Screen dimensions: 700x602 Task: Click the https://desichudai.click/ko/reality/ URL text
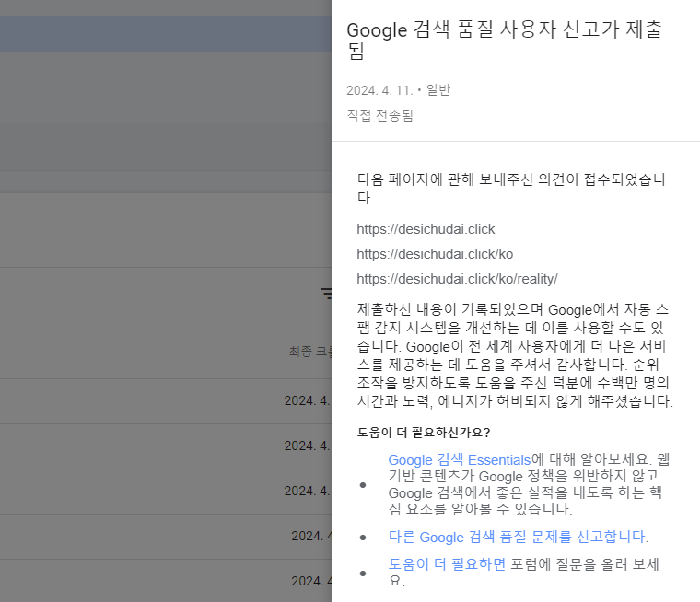point(457,279)
